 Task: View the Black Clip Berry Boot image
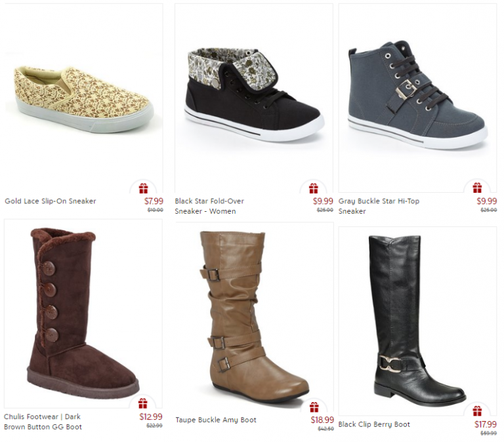point(417,321)
